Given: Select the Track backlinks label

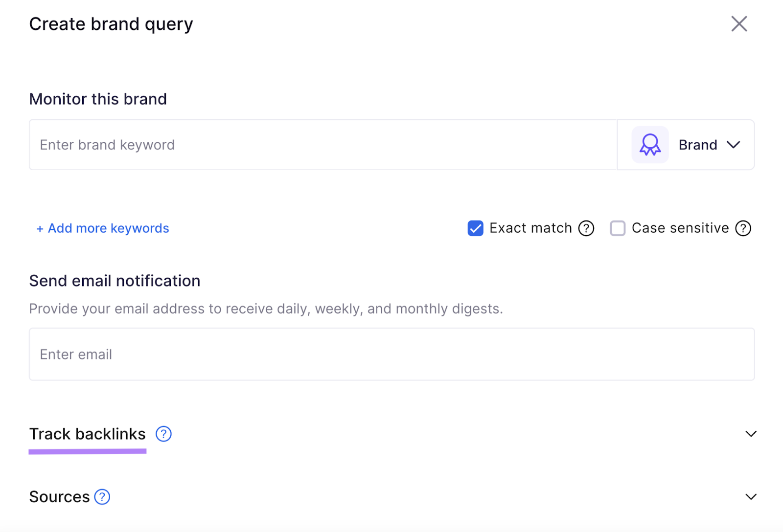Looking at the screenshot, I should pyautogui.click(x=87, y=434).
